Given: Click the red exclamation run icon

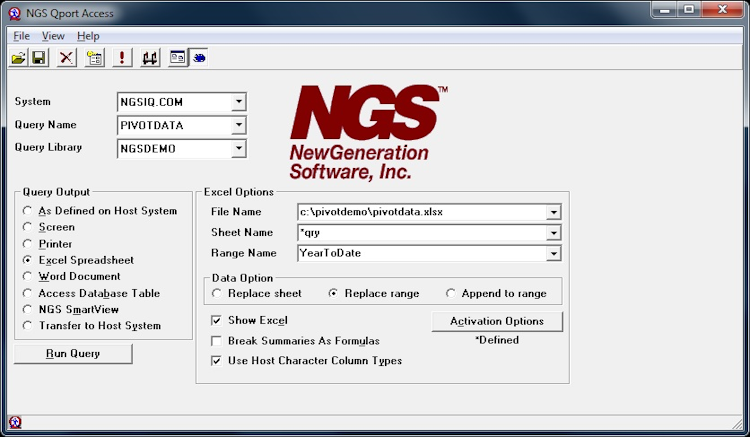Looking at the screenshot, I should tap(122, 58).
